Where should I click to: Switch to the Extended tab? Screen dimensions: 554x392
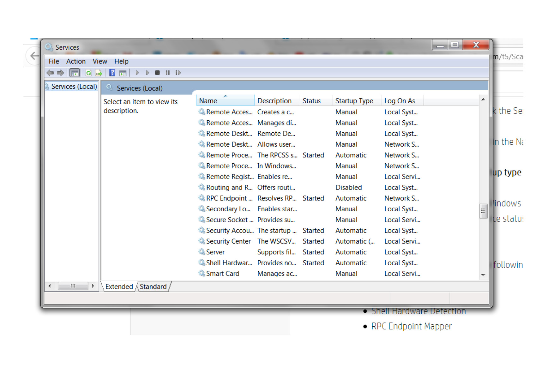(119, 286)
